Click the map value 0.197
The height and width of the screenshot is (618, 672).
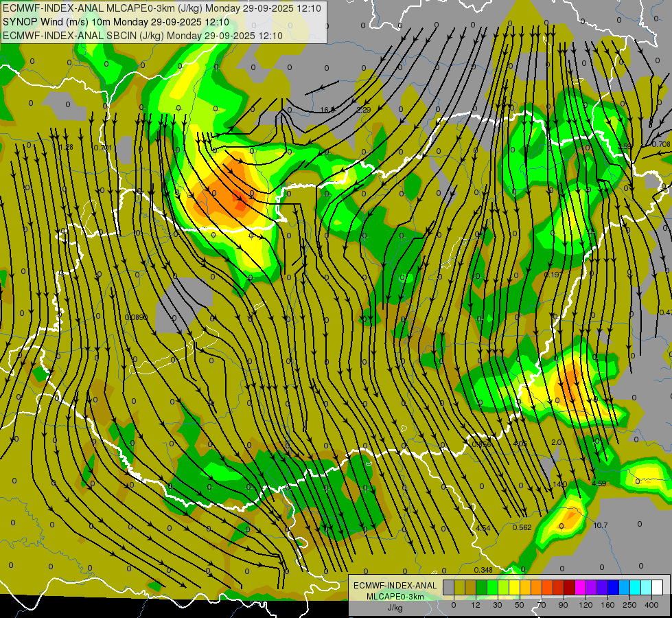pyautogui.click(x=553, y=275)
